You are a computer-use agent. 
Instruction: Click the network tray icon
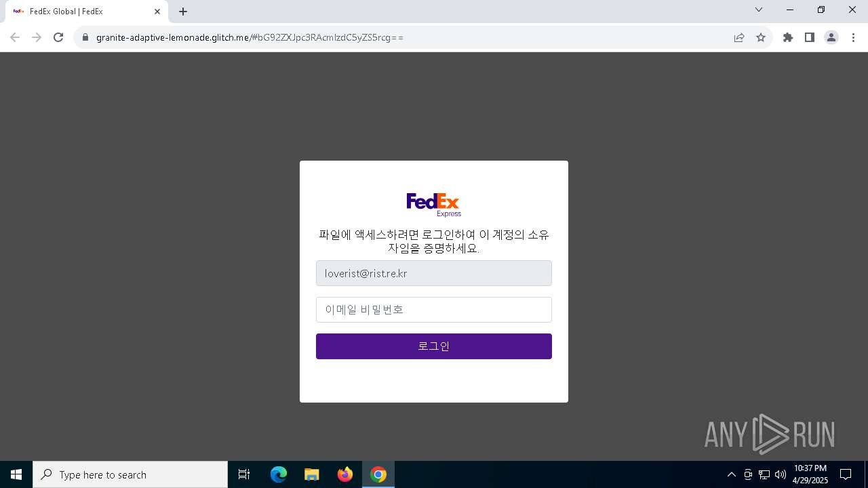point(764,474)
